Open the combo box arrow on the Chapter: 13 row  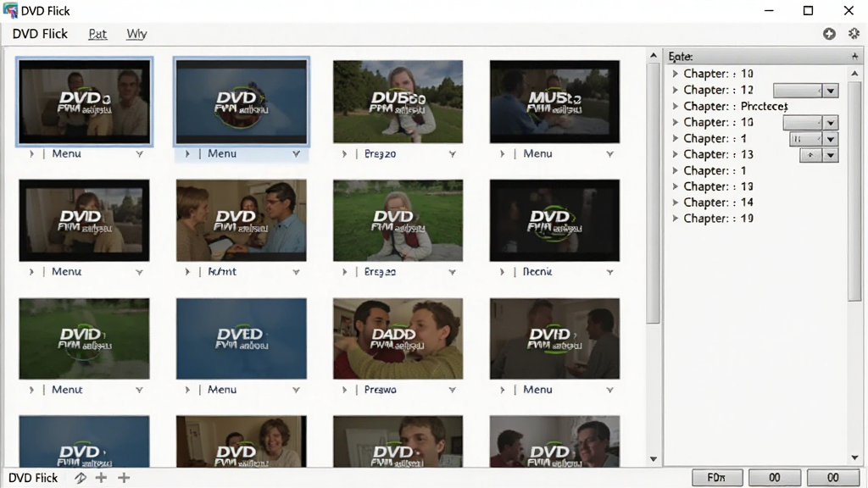[x=831, y=156]
